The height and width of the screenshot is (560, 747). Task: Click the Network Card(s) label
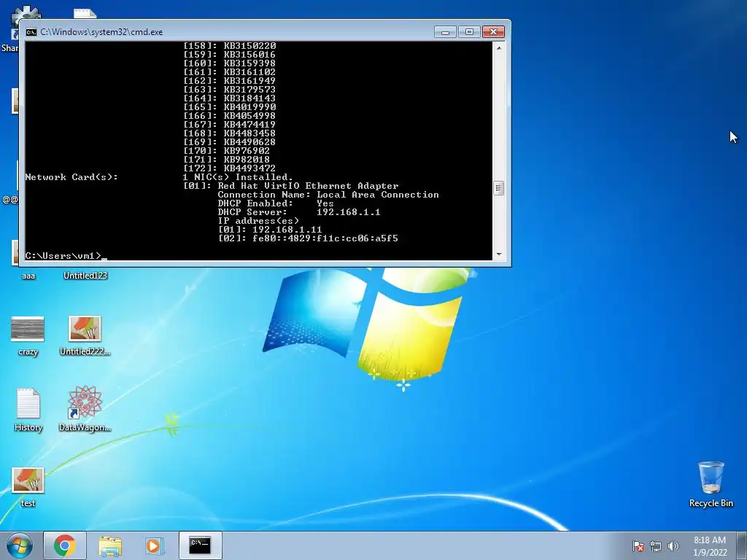(x=71, y=177)
